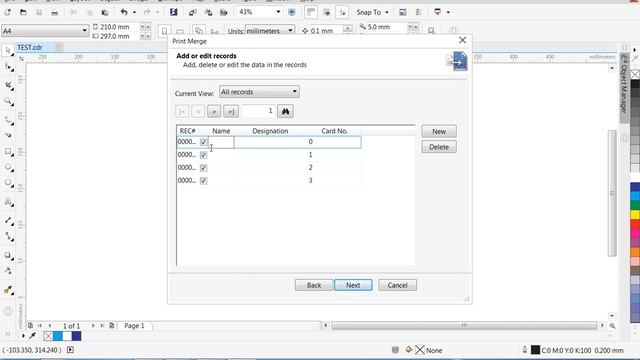Viewport: 640px width, 360px height.
Task: Click the record number input field
Action: click(x=258, y=111)
